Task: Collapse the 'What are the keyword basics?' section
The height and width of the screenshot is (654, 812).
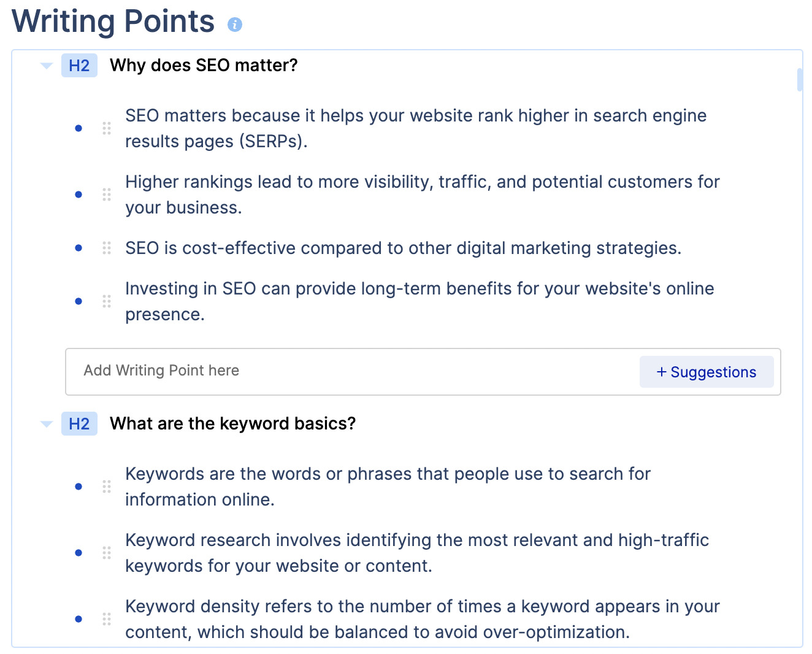Action: click(47, 424)
